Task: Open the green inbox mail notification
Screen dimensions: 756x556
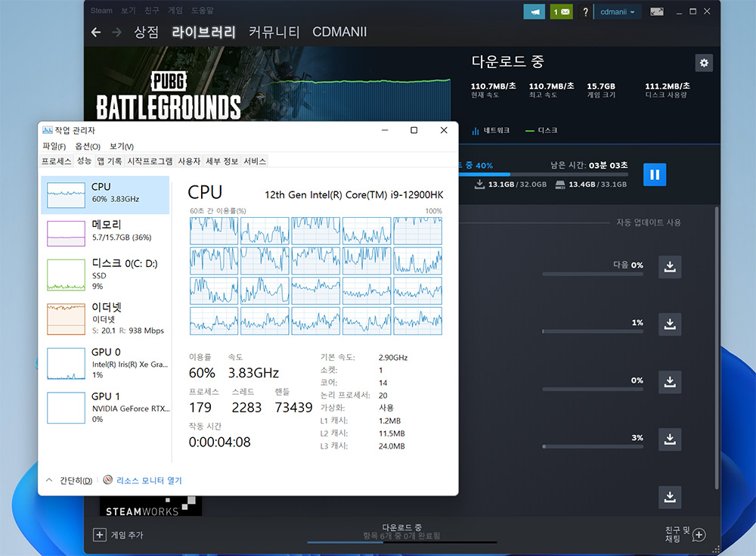Action: (561, 11)
